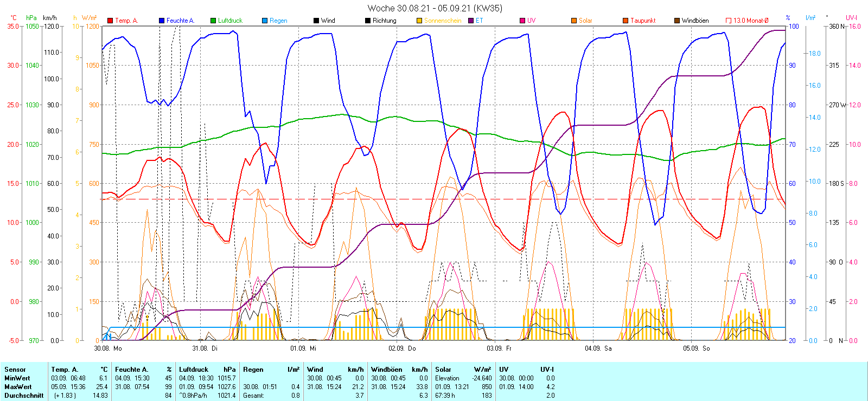Click the '30.08. 01:51' rain maximum time

click(x=260, y=387)
